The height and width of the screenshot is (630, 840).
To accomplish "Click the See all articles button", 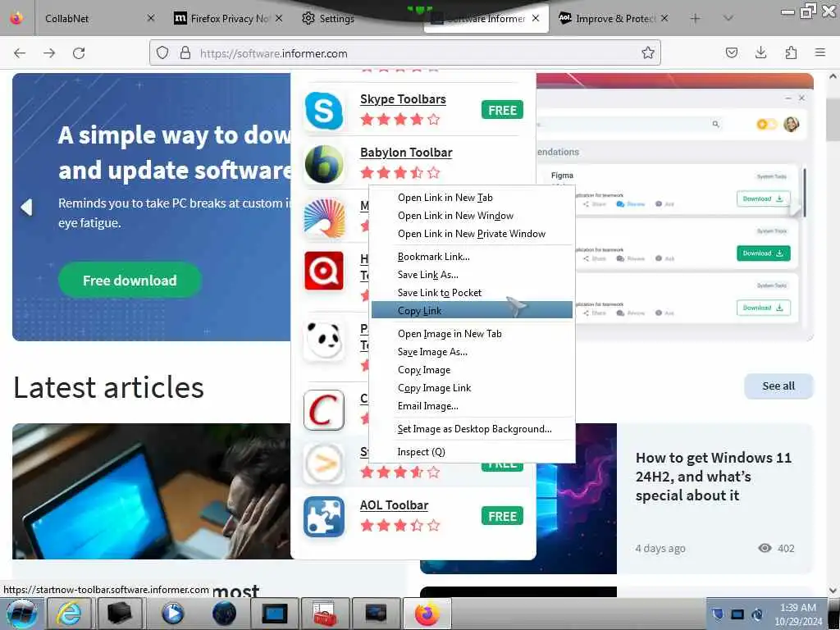I will [778, 386].
